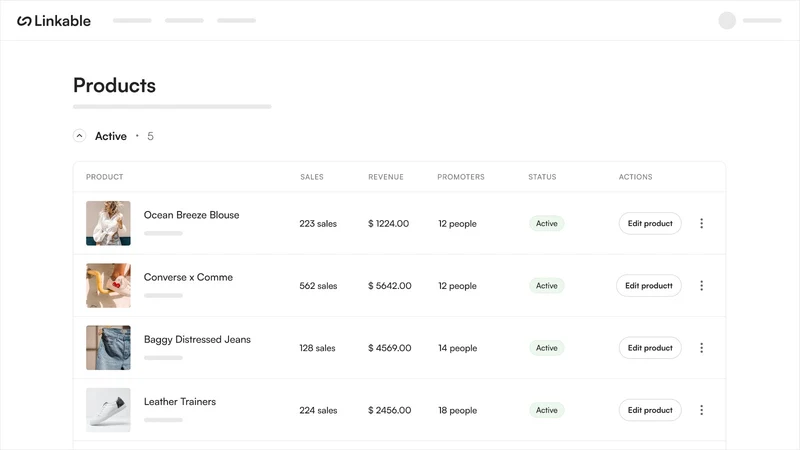This screenshot has width=800, height=450.
Task: Click the $ 1224.00 revenue value
Action: [x=388, y=223]
